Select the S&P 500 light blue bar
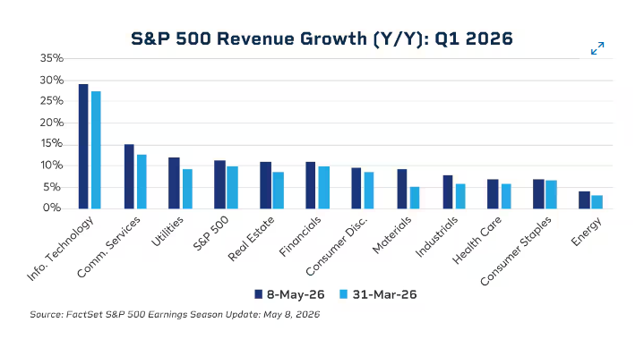The width and height of the screenshot is (644, 348). (233, 188)
